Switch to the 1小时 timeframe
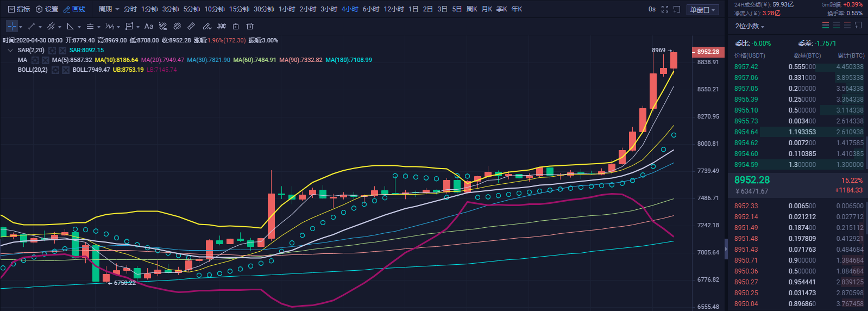 tap(287, 9)
